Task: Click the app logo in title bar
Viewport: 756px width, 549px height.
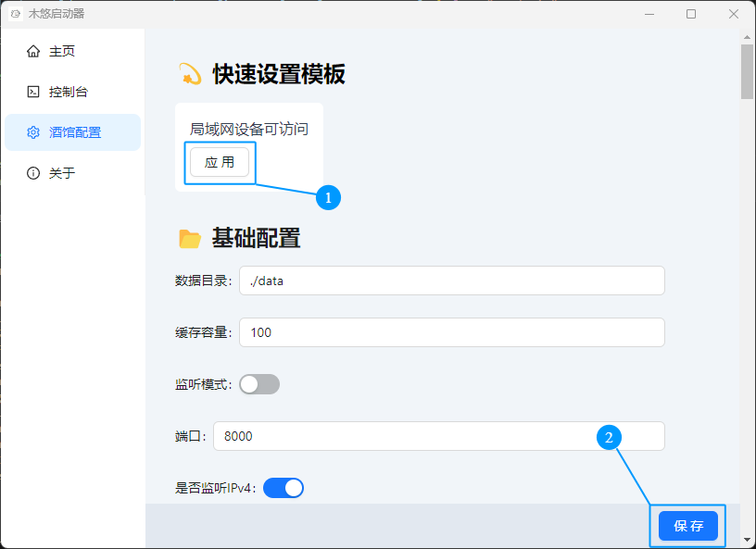Action: (15, 14)
